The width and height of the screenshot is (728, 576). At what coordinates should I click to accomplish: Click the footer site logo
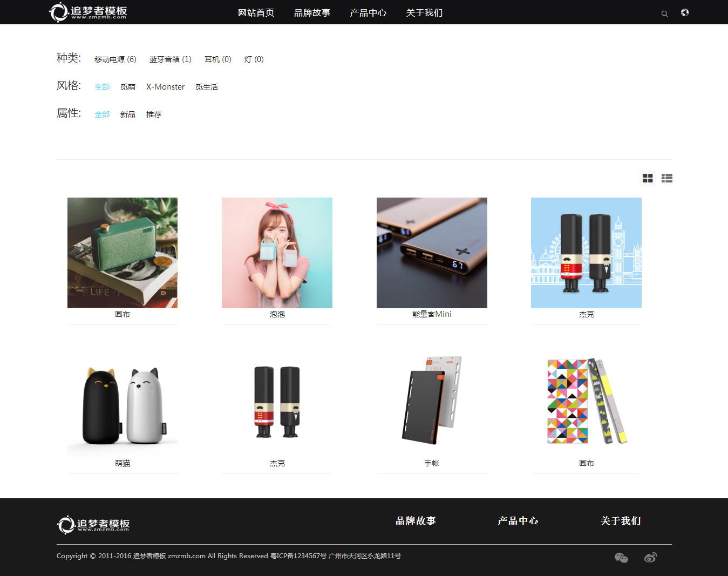pos(94,524)
